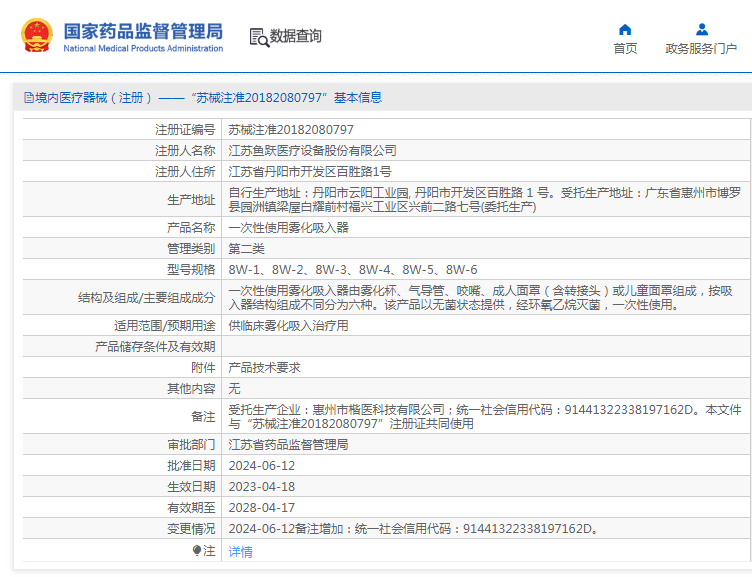Click the 政务服务门户 user icon
This screenshot has width=752, height=577.
point(702,30)
